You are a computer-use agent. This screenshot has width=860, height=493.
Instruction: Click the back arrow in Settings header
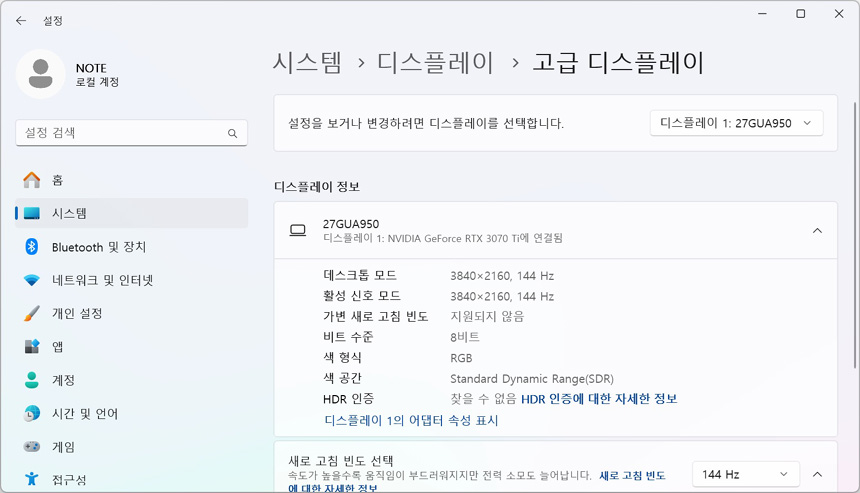[x=20, y=20]
